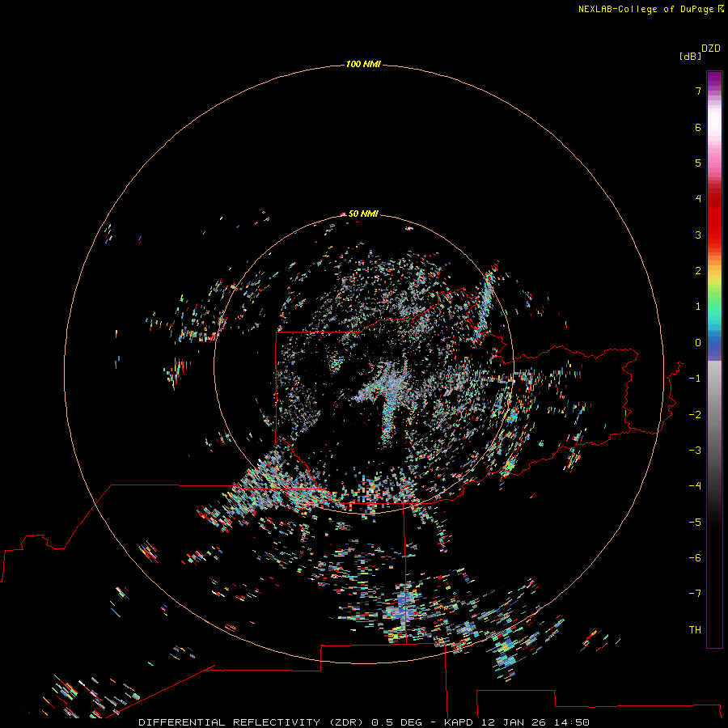Click the 12 JAN 26 date text
This screenshot has height=728, width=728.
coord(513,722)
